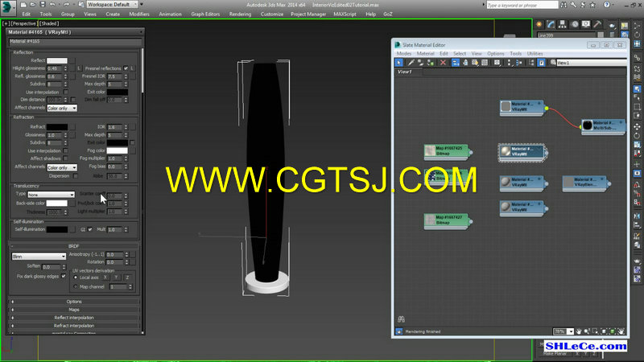The height and width of the screenshot is (362, 644).
Task: Click the 3ds Max application logo button
Action: [7, 6]
